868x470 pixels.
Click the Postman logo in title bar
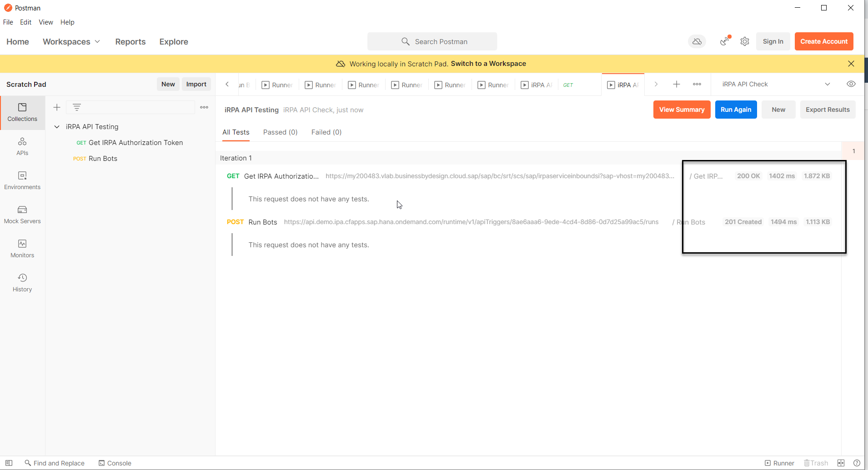click(x=8, y=8)
